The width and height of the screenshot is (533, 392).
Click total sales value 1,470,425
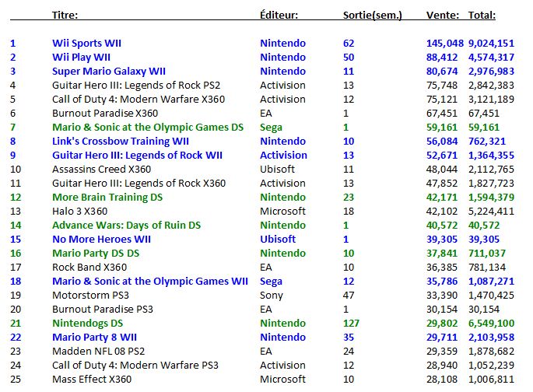491,296
